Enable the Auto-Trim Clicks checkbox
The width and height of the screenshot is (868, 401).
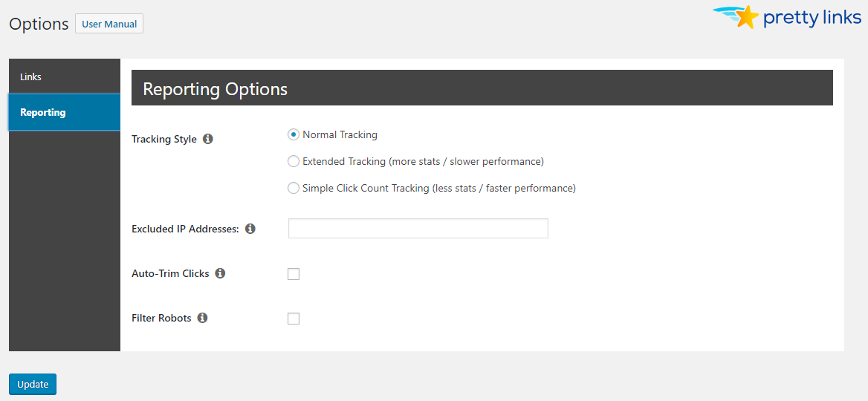coord(294,274)
